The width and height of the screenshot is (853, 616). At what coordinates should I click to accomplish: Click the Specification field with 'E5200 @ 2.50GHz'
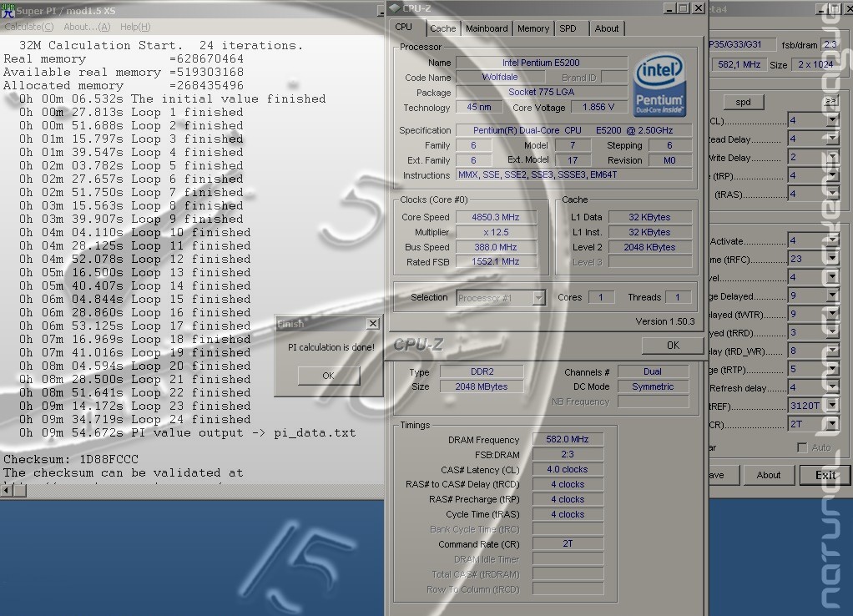click(573, 130)
